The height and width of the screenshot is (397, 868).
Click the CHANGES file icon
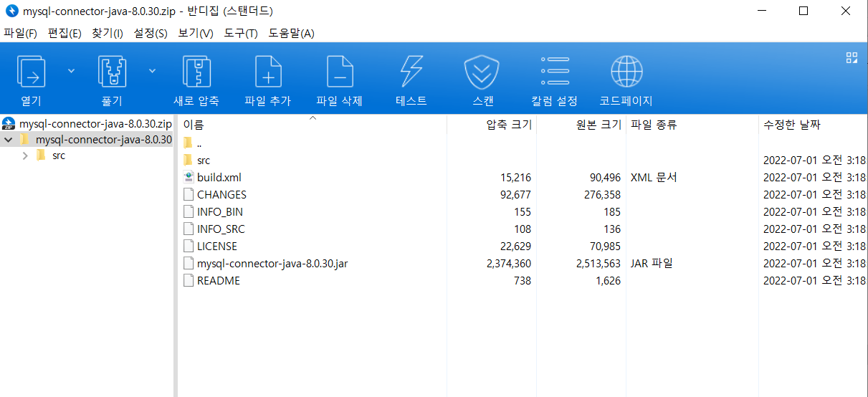(189, 194)
